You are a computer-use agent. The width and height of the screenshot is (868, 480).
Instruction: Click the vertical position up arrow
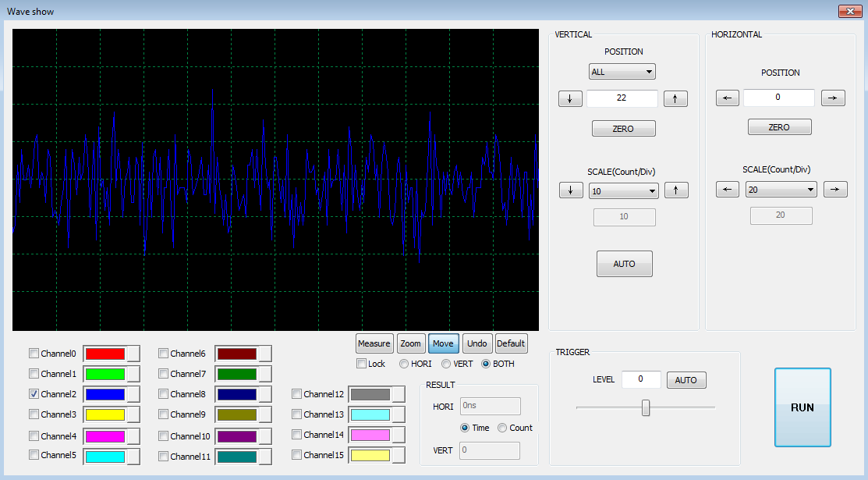click(675, 98)
